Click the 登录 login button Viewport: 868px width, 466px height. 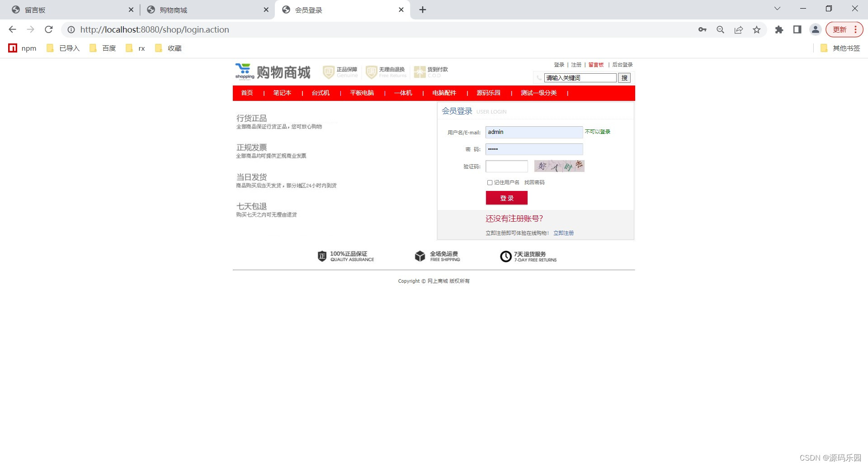(x=506, y=198)
